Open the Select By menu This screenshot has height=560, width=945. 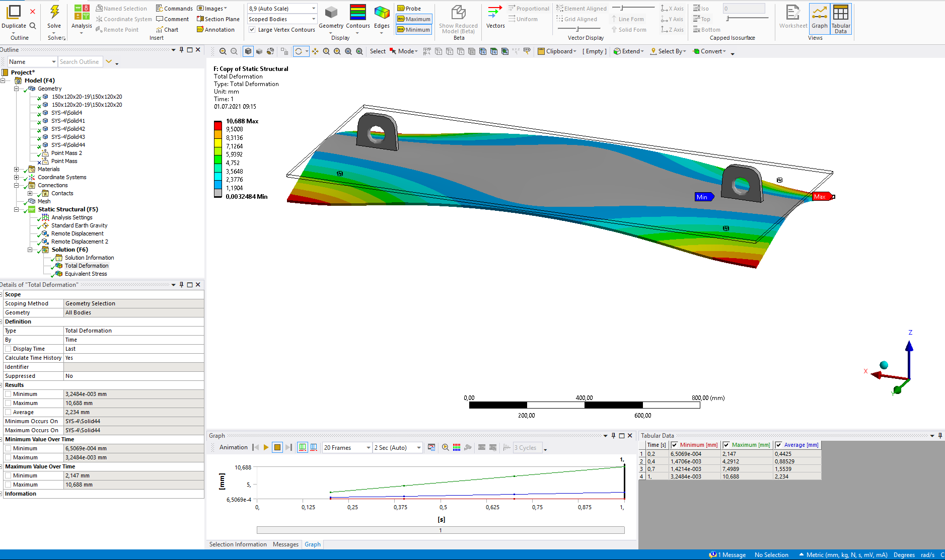click(x=668, y=51)
